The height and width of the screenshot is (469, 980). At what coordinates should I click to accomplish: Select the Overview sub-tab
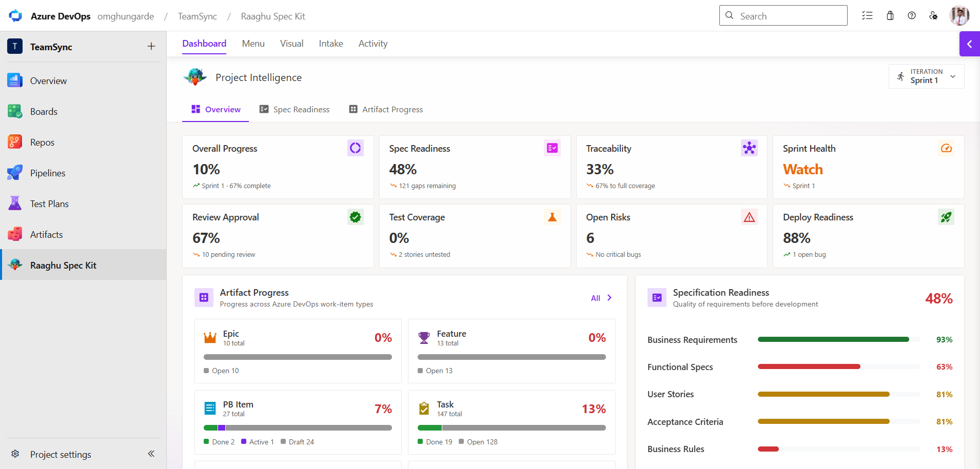[x=215, y=109]
